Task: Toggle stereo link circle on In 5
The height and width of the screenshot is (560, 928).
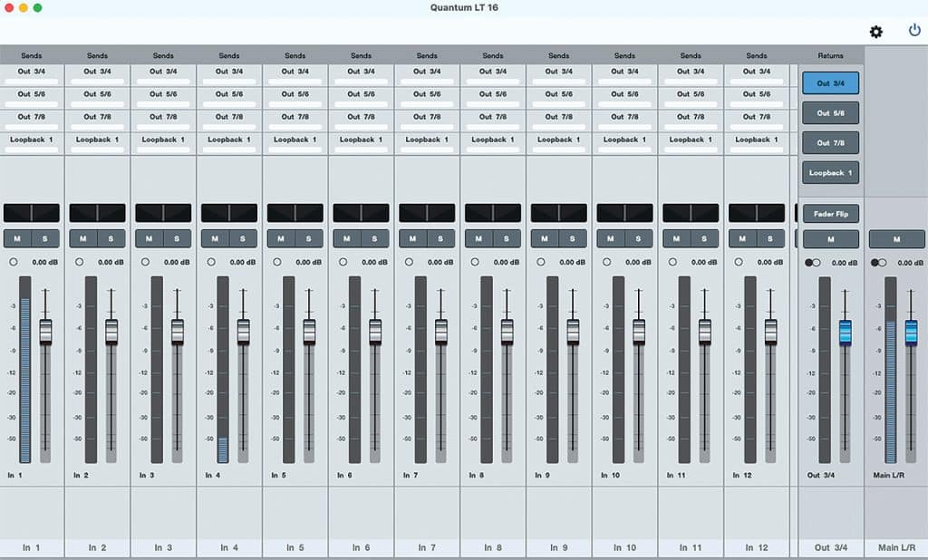Action: pos(277,262)
